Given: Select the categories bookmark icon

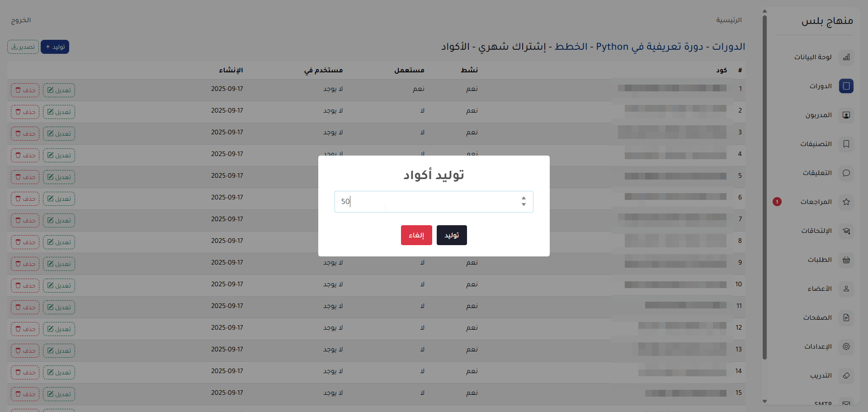Looking at the screenshot, I should pyautogui.click(x=846, y=144).
